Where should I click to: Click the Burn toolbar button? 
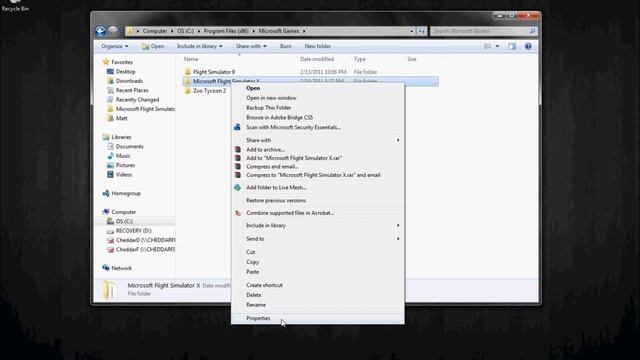pyautogui.click(x=286, y=46)
